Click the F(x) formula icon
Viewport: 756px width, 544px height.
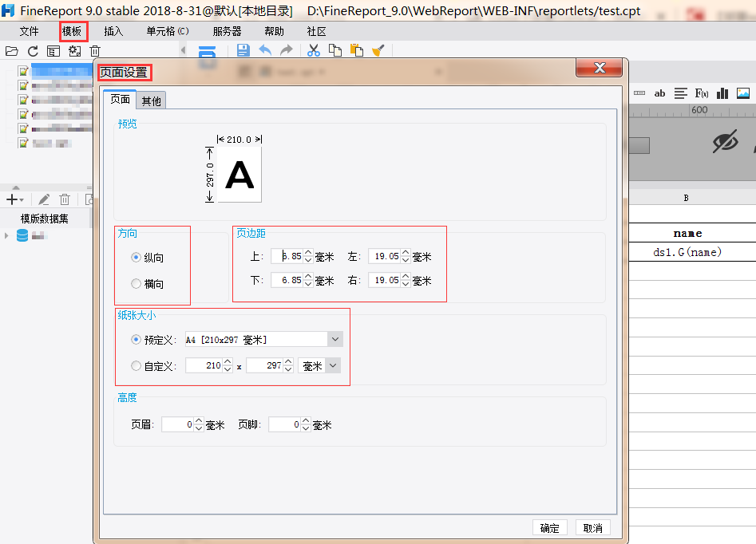[702, 93]
